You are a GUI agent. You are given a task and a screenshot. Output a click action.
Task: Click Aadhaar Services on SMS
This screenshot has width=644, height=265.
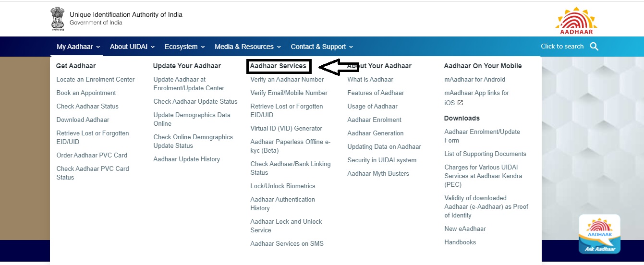287,243
